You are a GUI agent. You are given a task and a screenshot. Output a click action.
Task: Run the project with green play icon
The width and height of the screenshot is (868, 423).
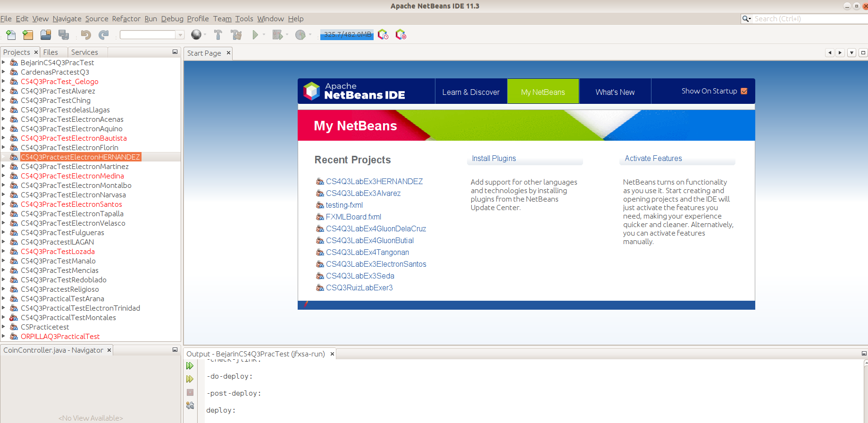255,35
